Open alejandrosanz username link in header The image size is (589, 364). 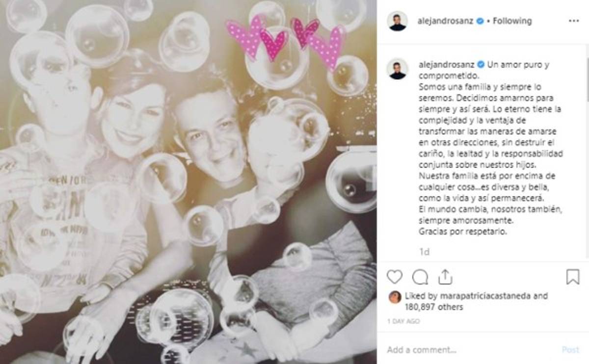(x=446, y=21)
